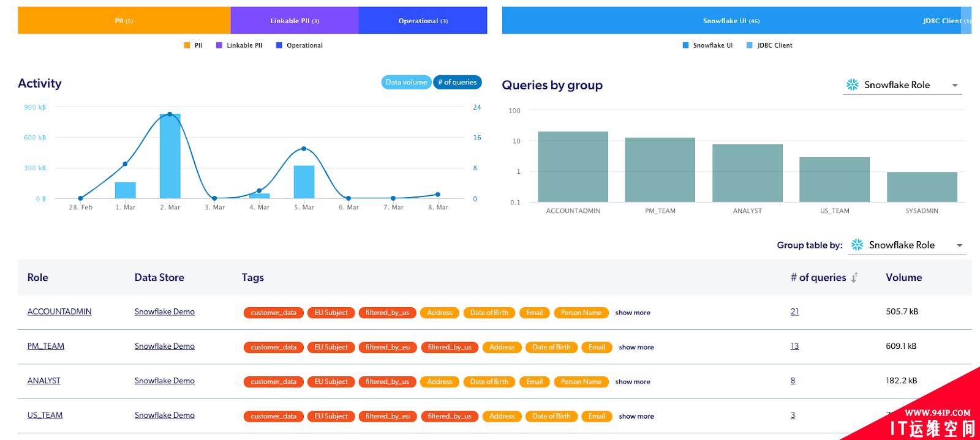This screenshot has width=980, height=440.
Task: Click the 5. Mar query count point on line
Action: pyautogui.click(x=304, y=149)
